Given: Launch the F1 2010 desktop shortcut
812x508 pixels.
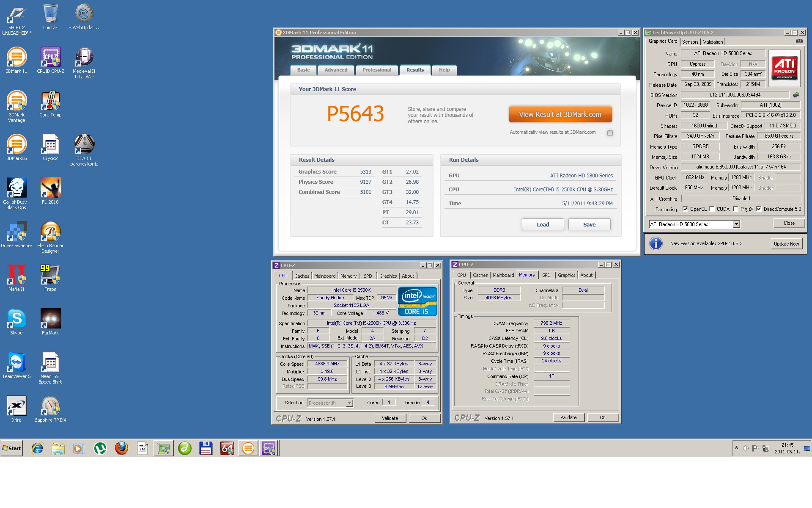Looking at the screenshot, I should 50,191.
